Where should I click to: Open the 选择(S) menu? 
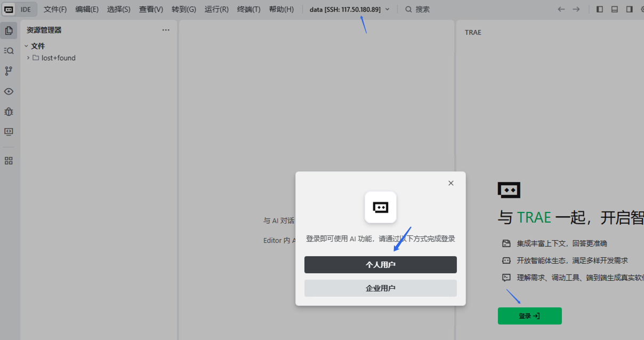tap(118, 9)
